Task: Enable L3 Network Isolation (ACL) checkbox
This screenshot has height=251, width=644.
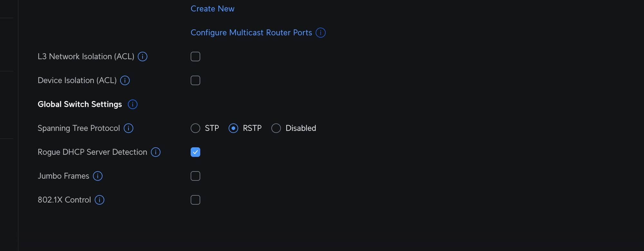Action: [195, 57]
